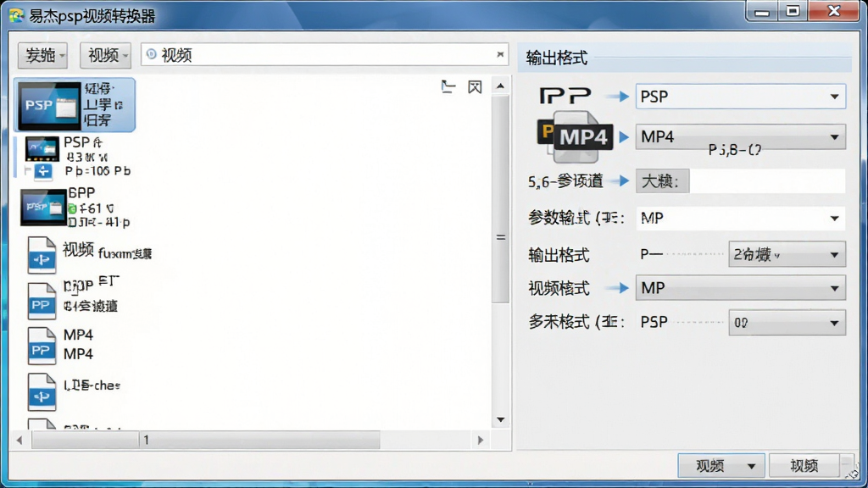The height and width of the screenshot is (488, 868).
Task: Open the 多未格式 dropdown showing 00
Action: [x=787, y=323]
